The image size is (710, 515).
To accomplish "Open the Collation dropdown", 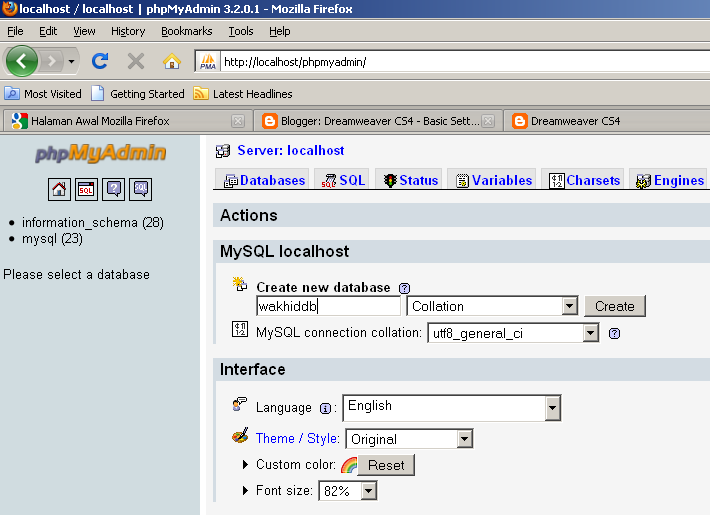I will coord(493,306).
